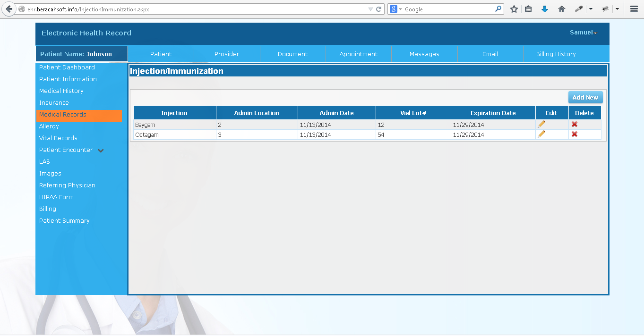Image resolution: width=644 pixels, height=336 pixels.
Task: Open the Messages tab
Action: 424,54
